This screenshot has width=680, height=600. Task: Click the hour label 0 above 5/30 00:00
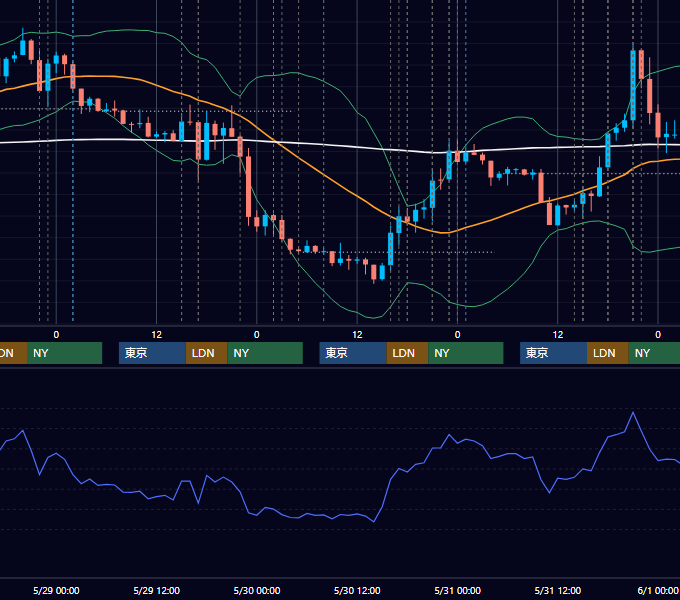257,335
